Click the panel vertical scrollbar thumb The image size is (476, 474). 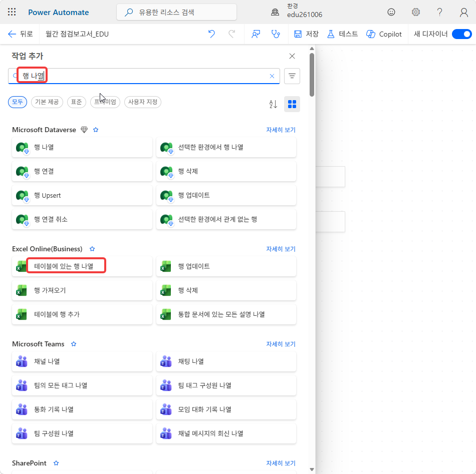coord(312,75)
